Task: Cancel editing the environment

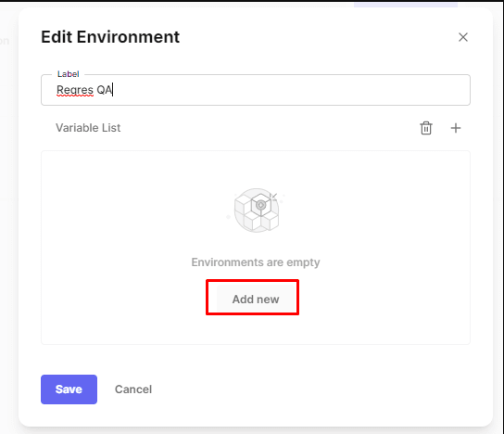Action: pos(133,389)
